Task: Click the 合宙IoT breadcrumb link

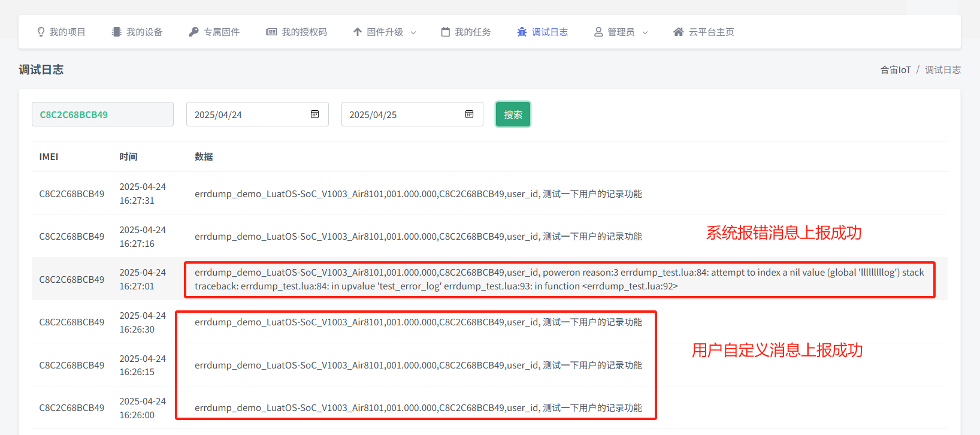Action: point(896,70)
